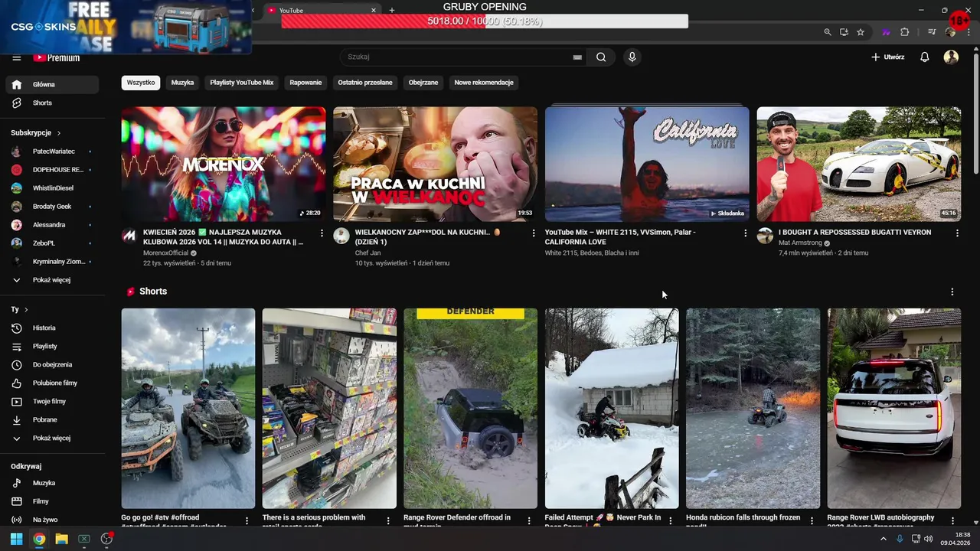Open MORENOX music video thumbnail
This screenshot has height=551, width=980.
point(223,164)
